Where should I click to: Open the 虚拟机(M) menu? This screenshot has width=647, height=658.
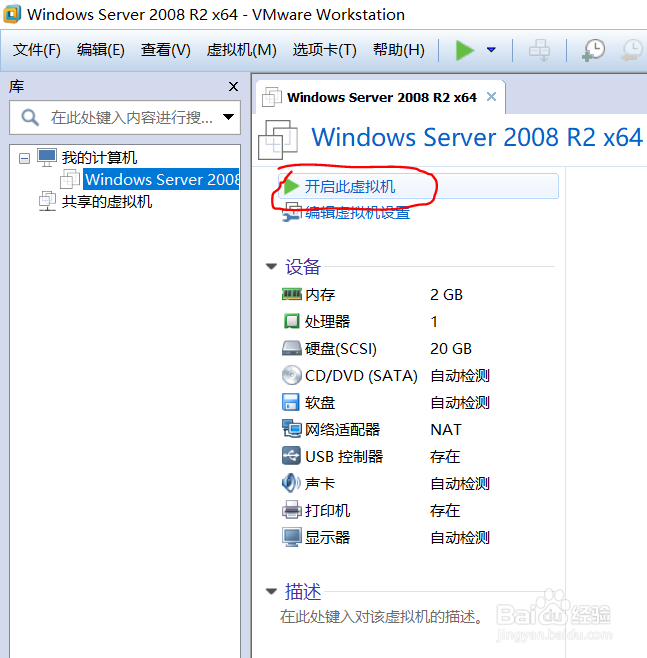(242, 50)
